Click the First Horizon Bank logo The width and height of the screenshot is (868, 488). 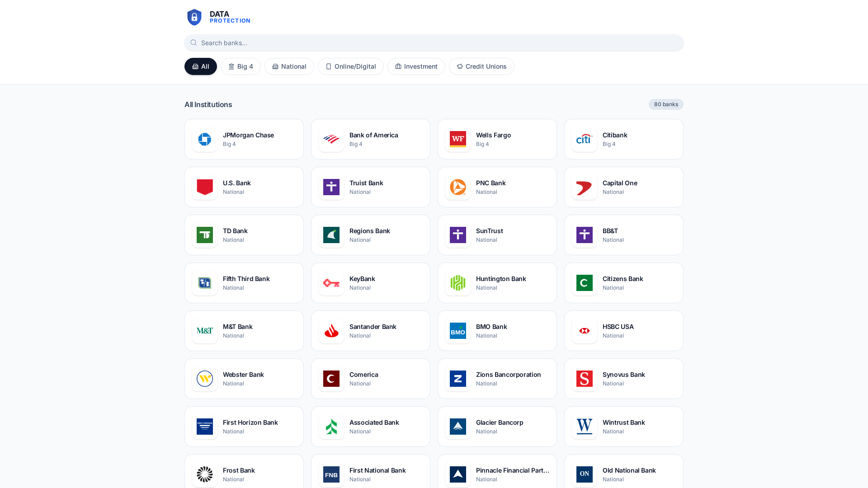[x=205, y=427]
